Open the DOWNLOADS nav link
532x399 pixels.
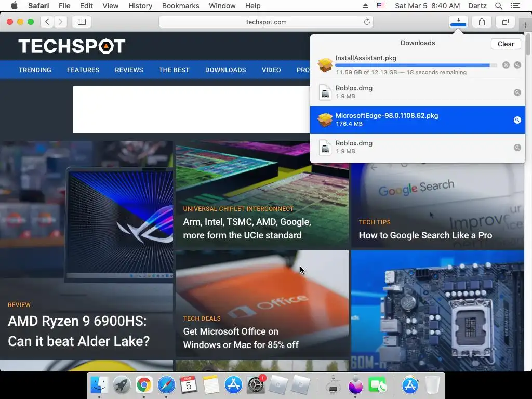point(225,70)
